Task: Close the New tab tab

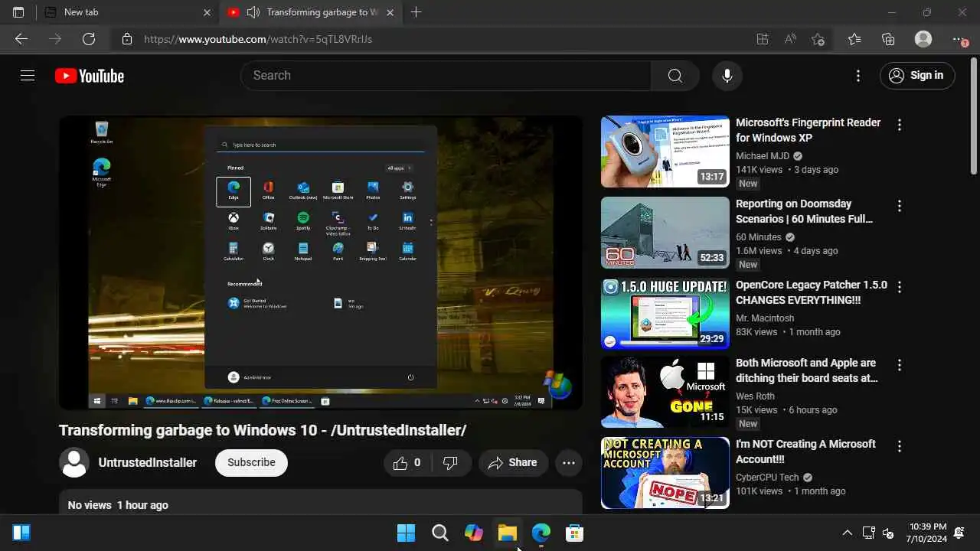Action: (x=207, y=12)
